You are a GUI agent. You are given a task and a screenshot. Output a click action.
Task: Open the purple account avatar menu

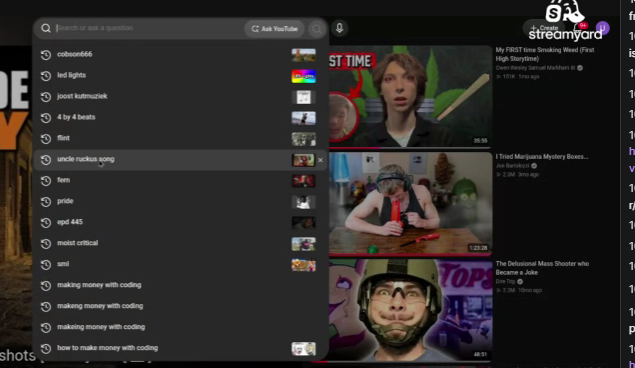[603, 28]
